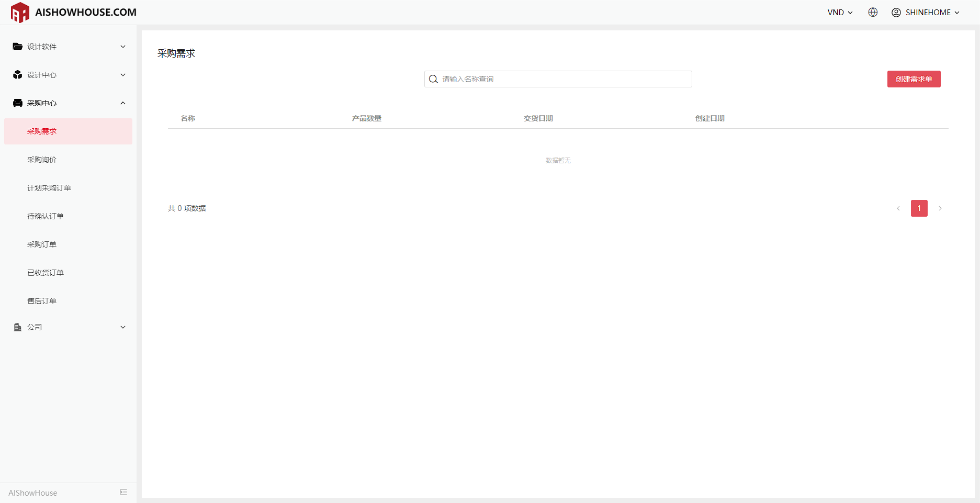Focus the 请输入名称查询 search field
This screenshot has width=980, height=503.
click(x=558, y=79)
